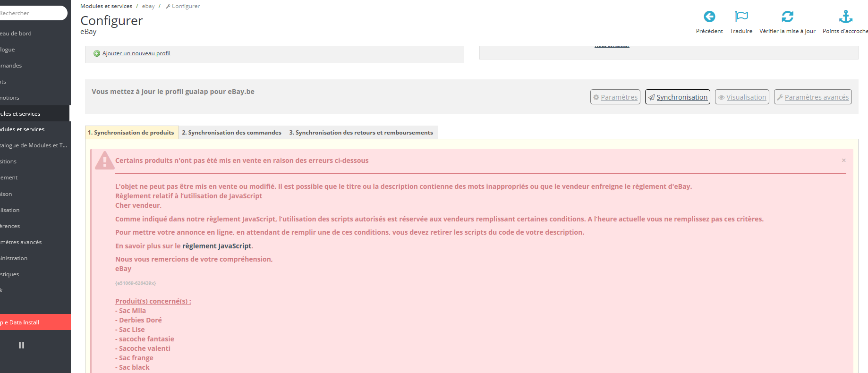Click the product name Sac Lise
868x373 pixels.
click(x=132, y=330)
